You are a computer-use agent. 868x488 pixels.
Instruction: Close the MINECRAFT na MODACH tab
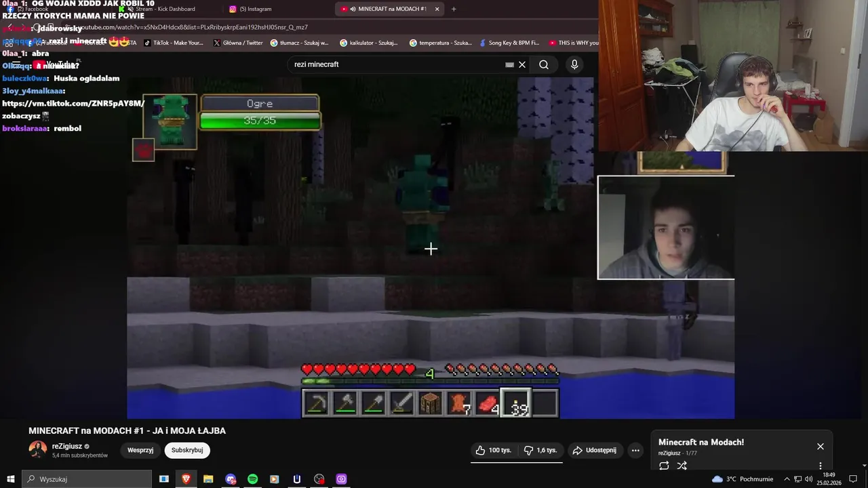(437, 9)
